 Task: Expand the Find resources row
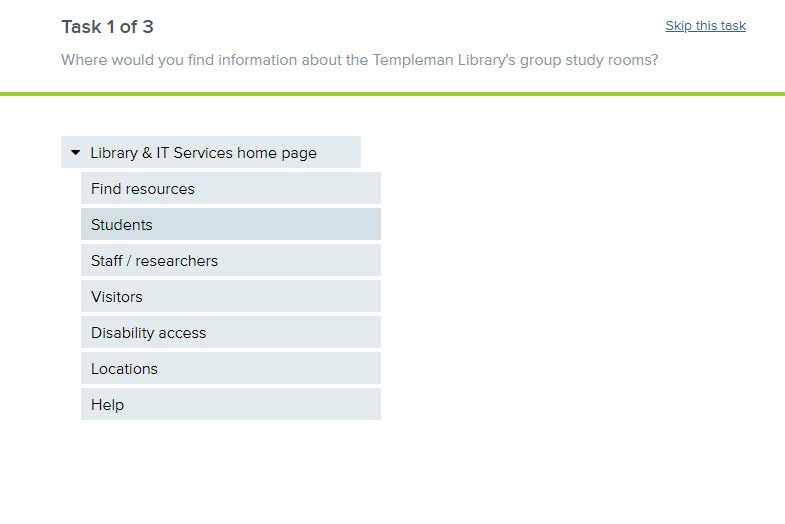click(230, 189)
